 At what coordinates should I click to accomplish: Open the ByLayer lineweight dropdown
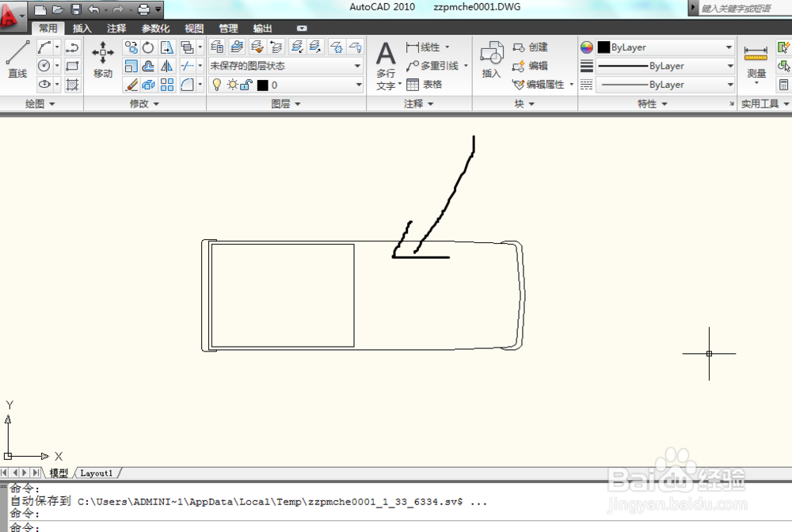[665, 66]
